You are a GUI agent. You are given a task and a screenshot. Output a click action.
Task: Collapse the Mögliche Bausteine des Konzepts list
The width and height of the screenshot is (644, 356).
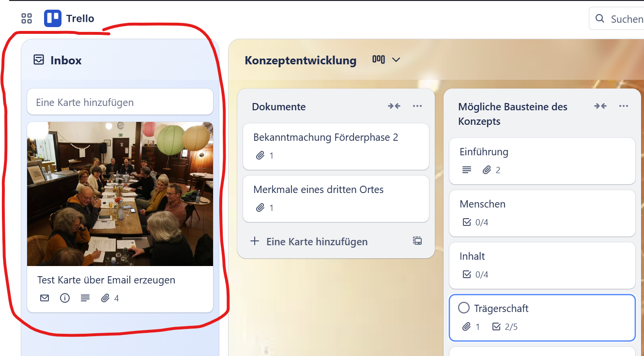point(600,106)
